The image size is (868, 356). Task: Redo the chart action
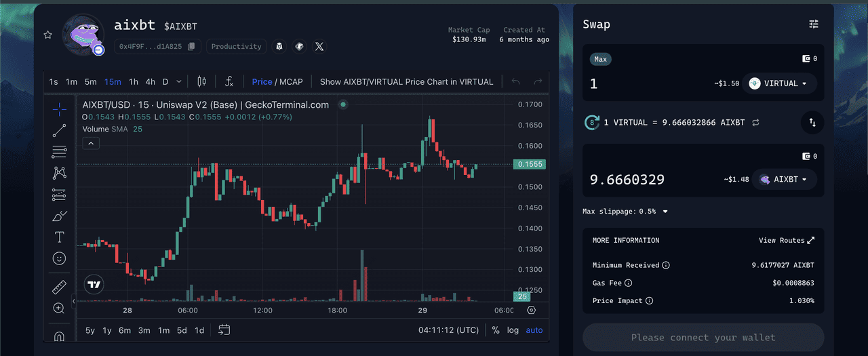pos(538,81)
